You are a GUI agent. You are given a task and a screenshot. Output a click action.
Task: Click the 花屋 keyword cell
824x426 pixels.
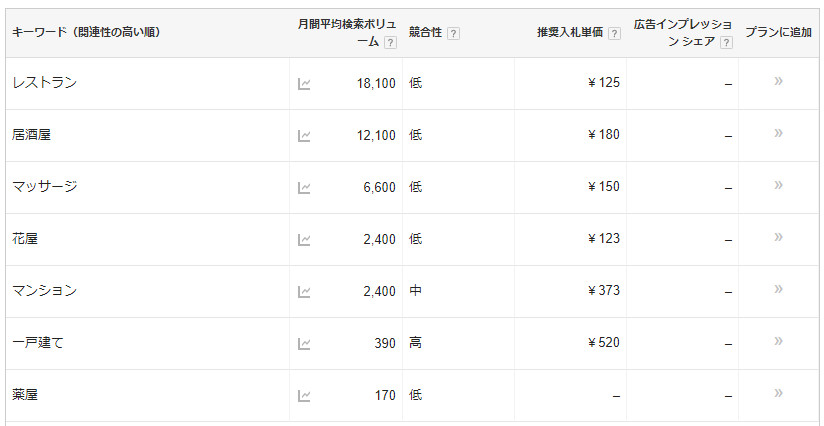click(26, 239)
